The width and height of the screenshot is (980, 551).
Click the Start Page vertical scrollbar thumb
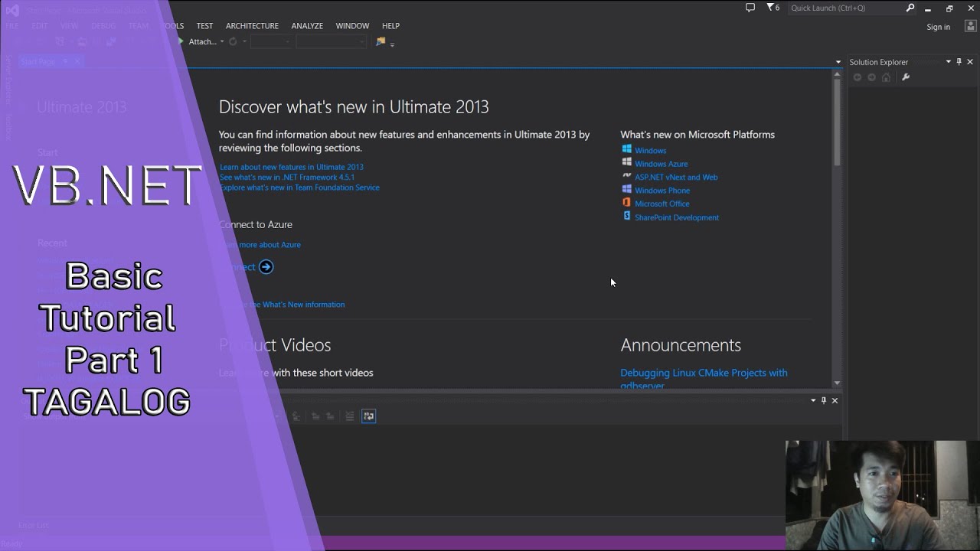coord(837,121)
